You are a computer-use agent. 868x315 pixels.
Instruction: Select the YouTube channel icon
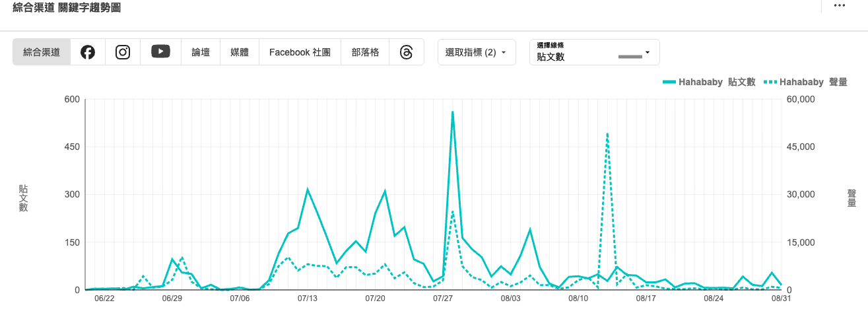(x=160, y=52)
